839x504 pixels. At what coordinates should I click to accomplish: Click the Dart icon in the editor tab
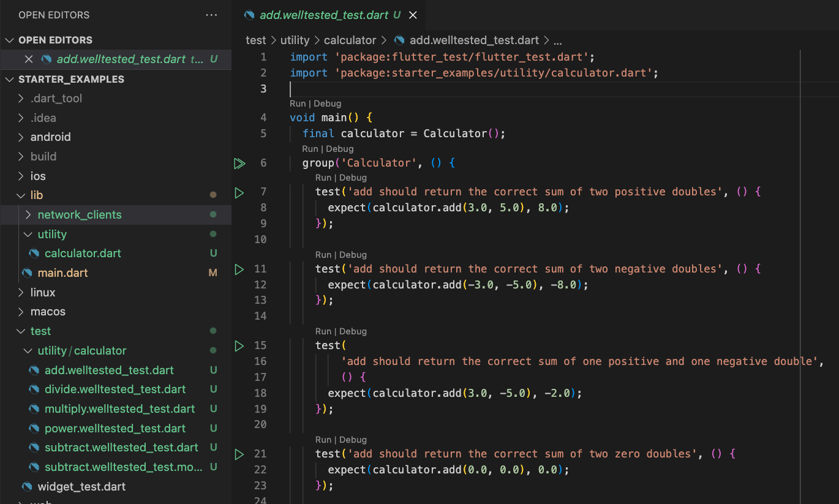pos(249,15)
